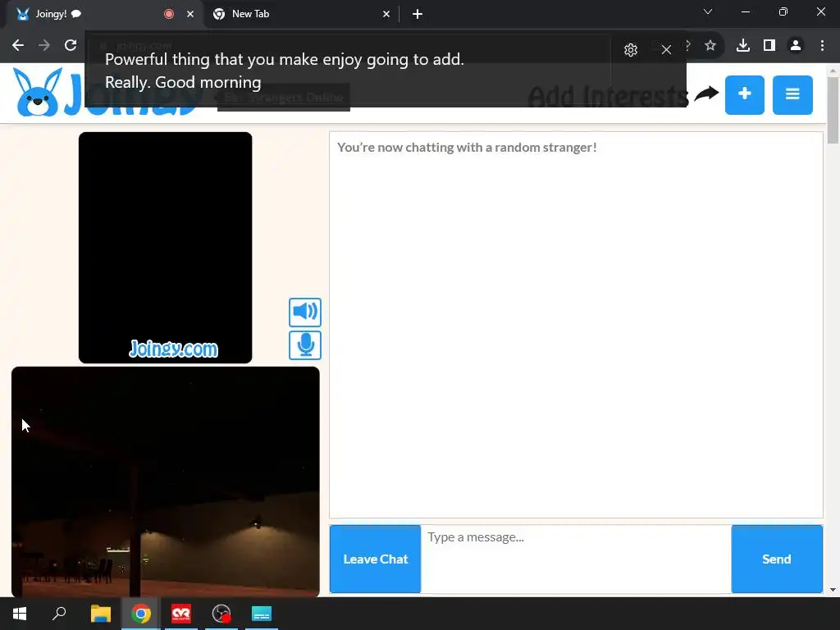Screen dimensions: 840x630
Task: Close the Joingy! browser tab
Action: 190,14
